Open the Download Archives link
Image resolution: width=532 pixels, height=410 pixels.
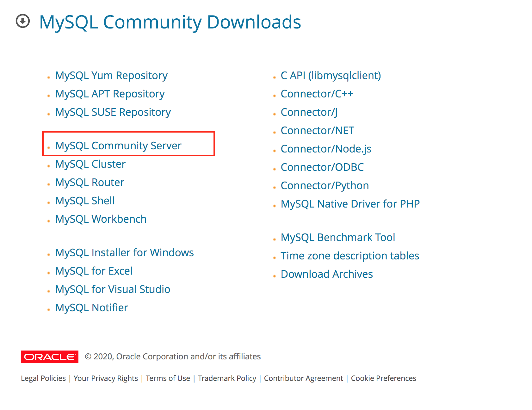pos(327,275)
